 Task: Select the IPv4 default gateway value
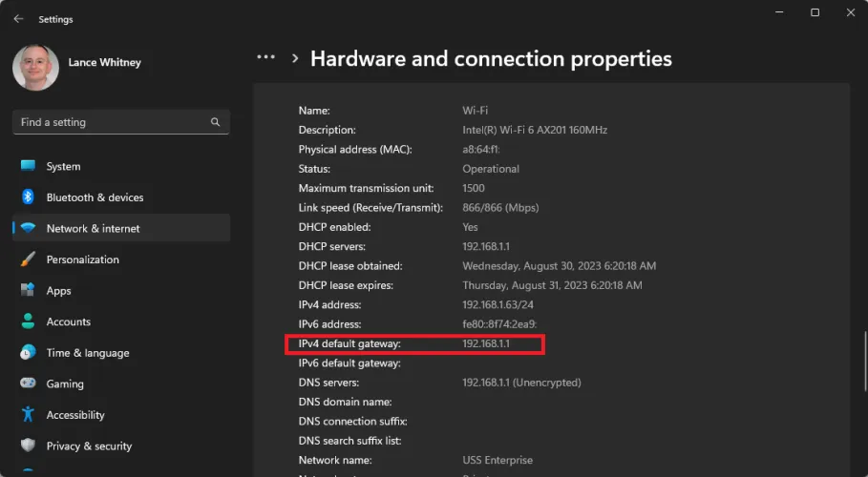click(x=487, y=343)
